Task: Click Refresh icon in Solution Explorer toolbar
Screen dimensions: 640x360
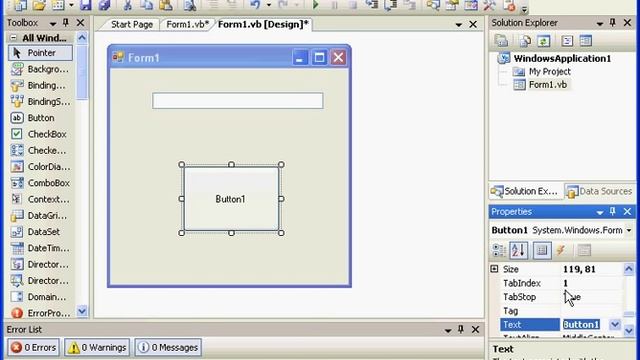Action: (543, 41)
